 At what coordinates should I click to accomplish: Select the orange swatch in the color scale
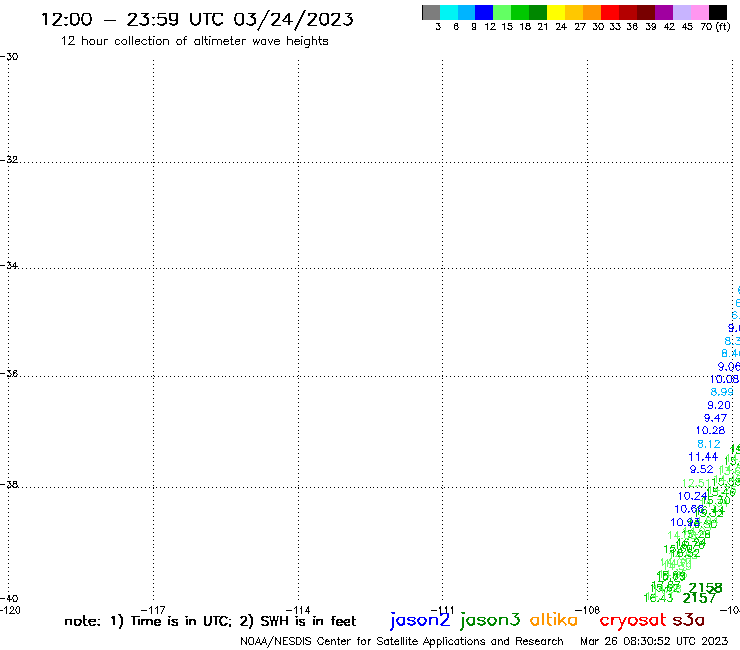592,12
